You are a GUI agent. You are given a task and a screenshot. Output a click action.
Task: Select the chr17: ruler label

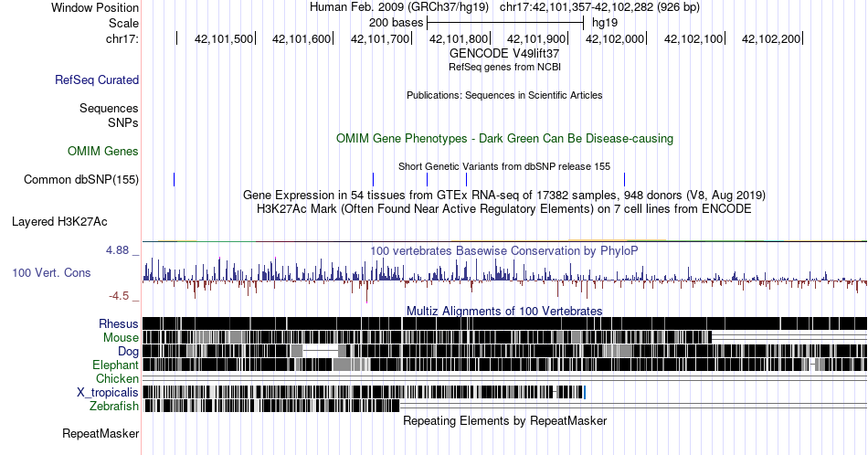point(122,38)
